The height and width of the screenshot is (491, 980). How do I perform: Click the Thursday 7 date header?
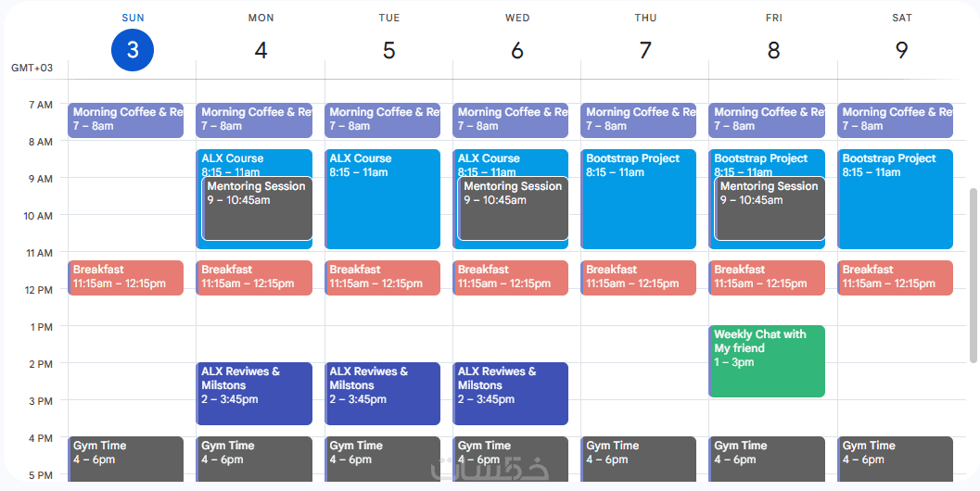click(645, 50)
